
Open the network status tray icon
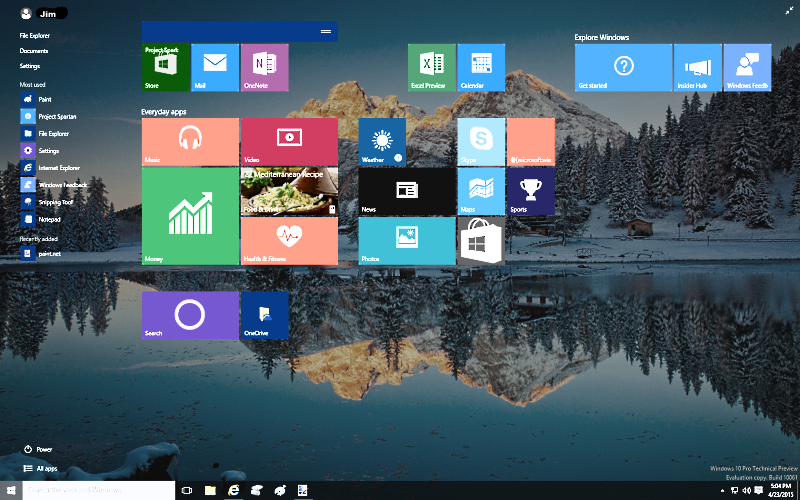[x=734, y=490]
